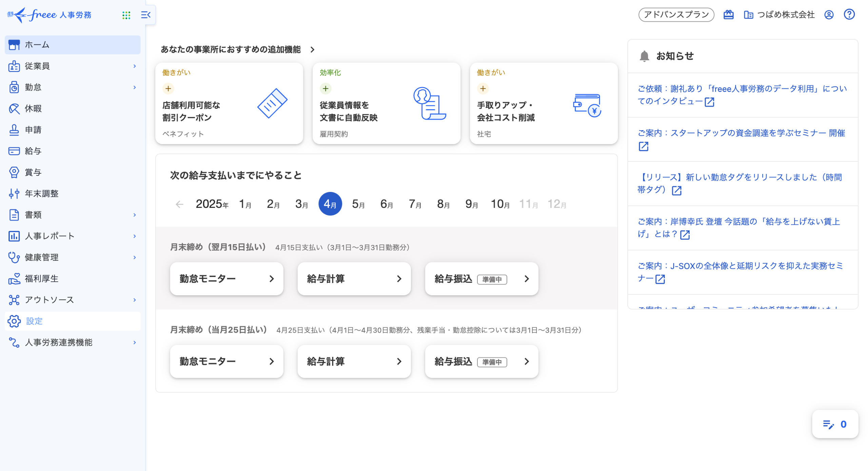Viewport: 868px width, 471px height.
Task: Open 勤怠モニター for 4月25日支払い
Action: point(226,361)
